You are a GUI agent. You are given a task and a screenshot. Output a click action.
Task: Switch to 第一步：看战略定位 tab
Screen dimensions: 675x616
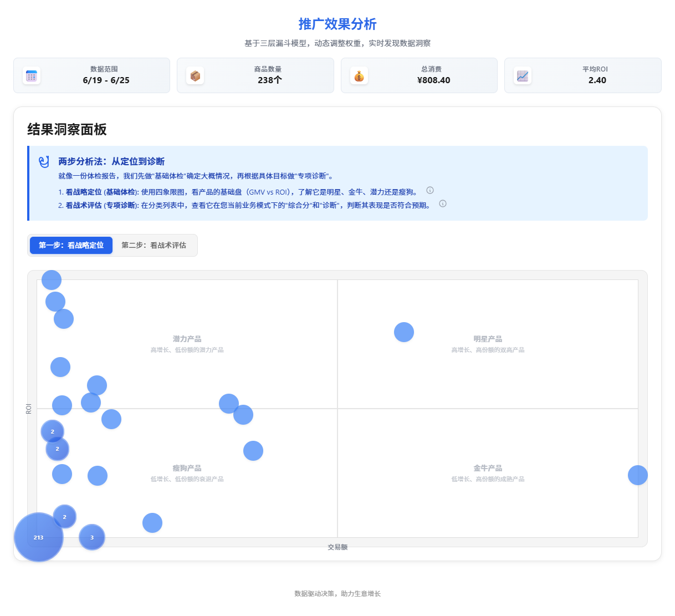pos(71,245)
